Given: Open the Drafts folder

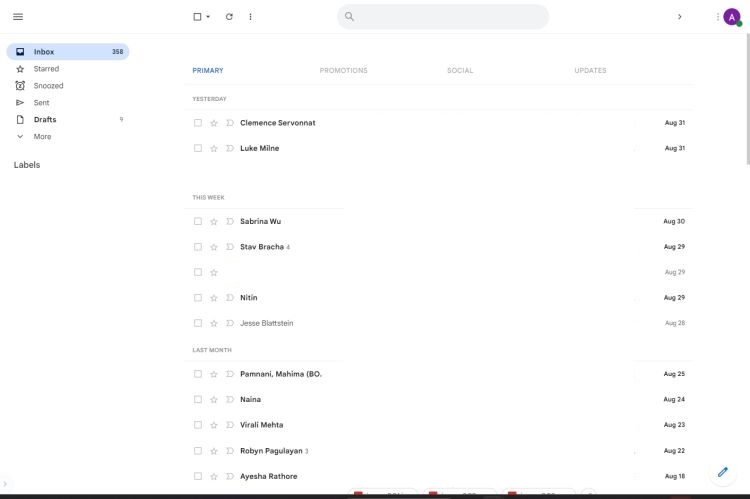Looking at the screenshot, I should pyautogui.click(x=45, y=119).
